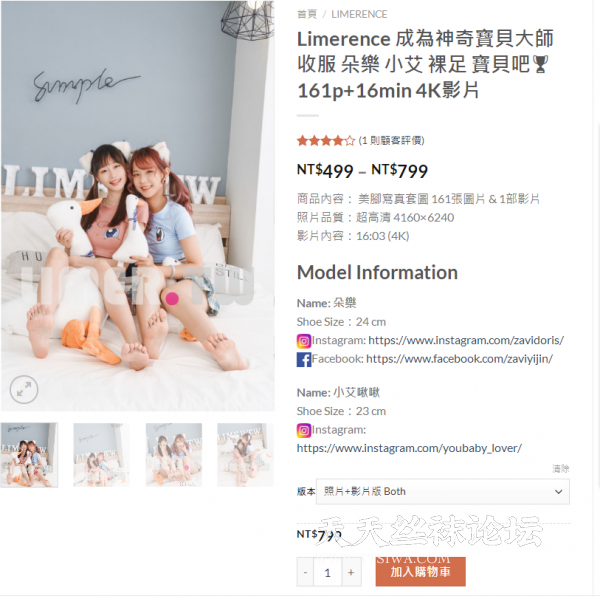
Task: Open the youbaby_lover Instagram link
Action: pos(409,448)
